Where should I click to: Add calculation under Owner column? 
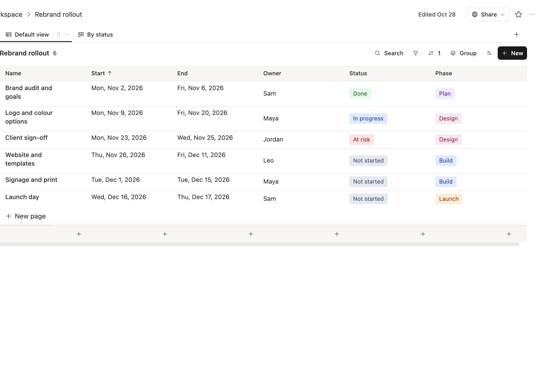click(337, 234)
